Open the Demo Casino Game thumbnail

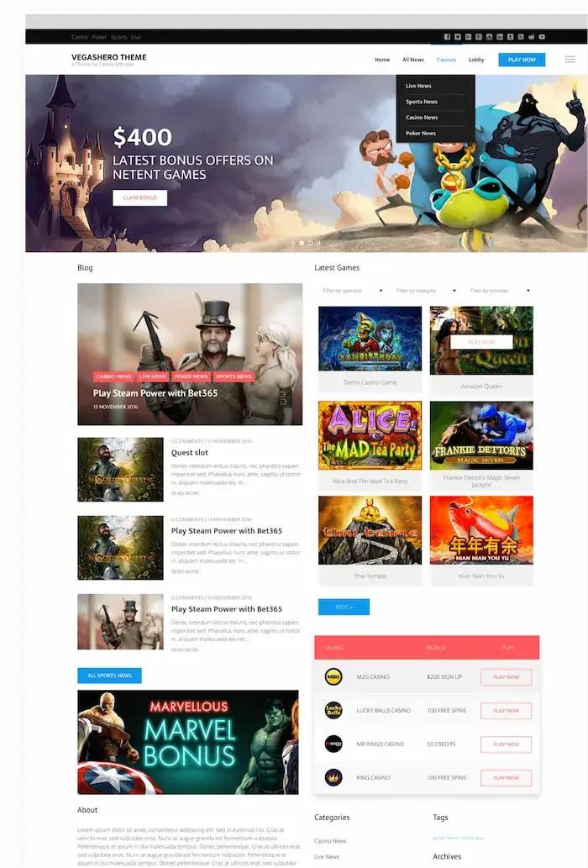[370, 339]
